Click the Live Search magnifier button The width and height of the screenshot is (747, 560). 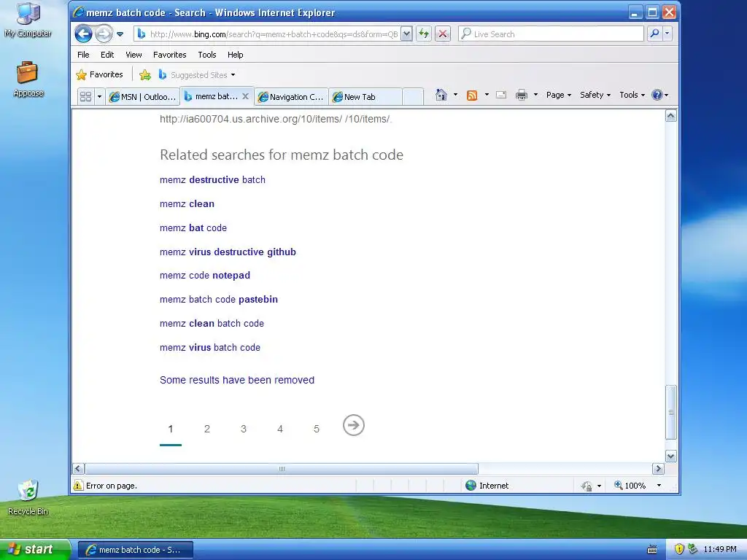(654, 34)
